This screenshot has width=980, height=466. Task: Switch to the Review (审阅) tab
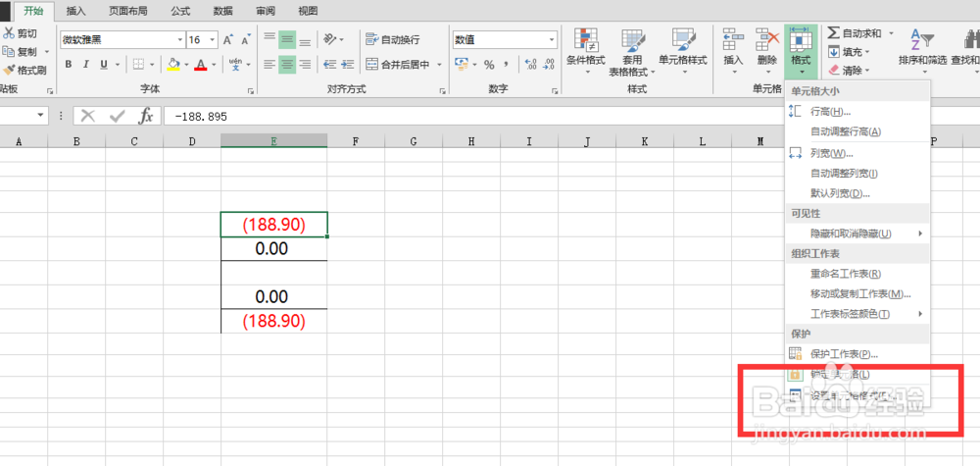pyautogui.click(x=266, y=11)
